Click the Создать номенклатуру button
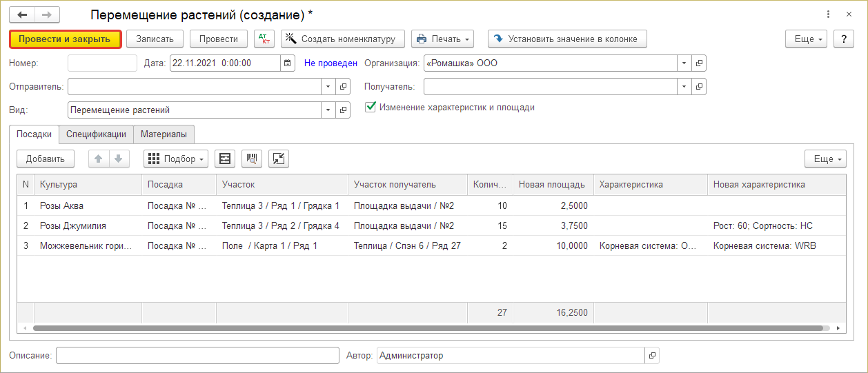Image resolution: width=868 pixels, height=373 pixels. point(342,39)
